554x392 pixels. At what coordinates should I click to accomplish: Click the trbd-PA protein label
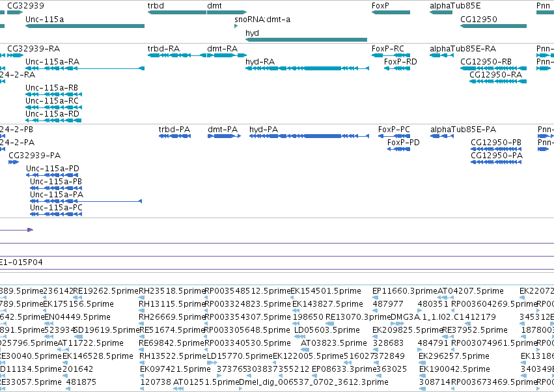[x=174, y=130]
